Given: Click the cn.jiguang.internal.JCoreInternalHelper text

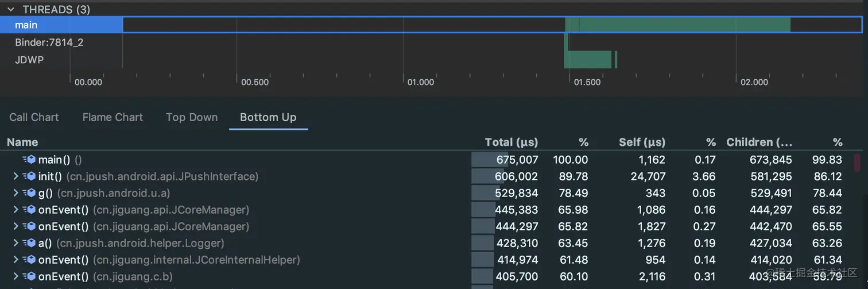Looking at the screenshot, I should point(196,260).
